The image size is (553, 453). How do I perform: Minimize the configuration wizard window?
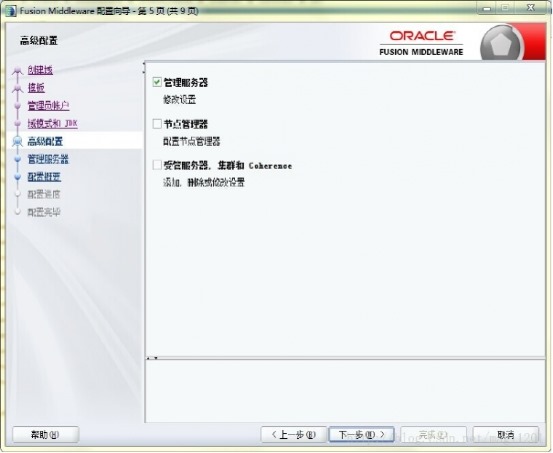tap(487, 8)
